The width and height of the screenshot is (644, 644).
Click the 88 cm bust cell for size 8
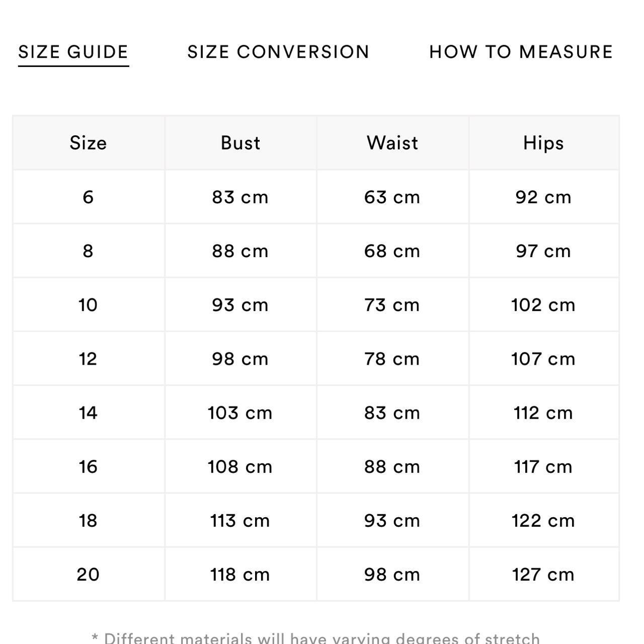tap(240, 251)
